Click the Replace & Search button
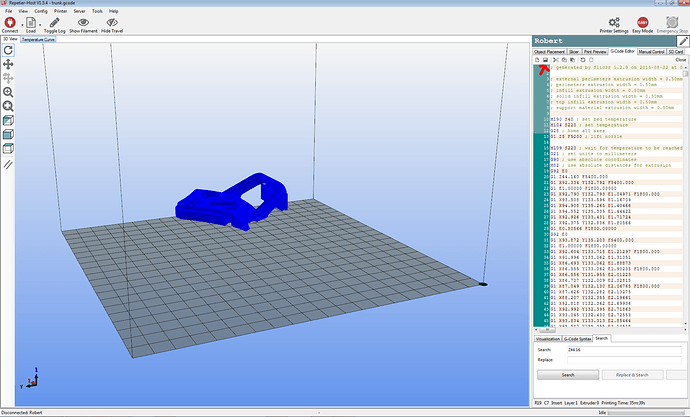The image size is (690, 417). 632,375
